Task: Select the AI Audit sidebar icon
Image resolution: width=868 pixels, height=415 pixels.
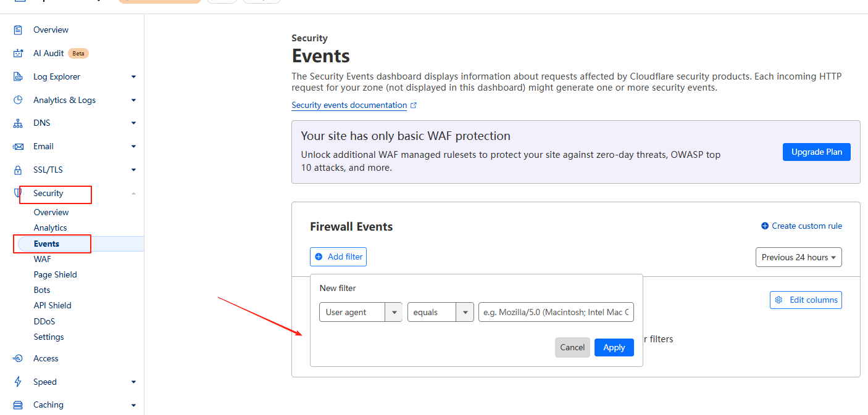Action: 18,53
